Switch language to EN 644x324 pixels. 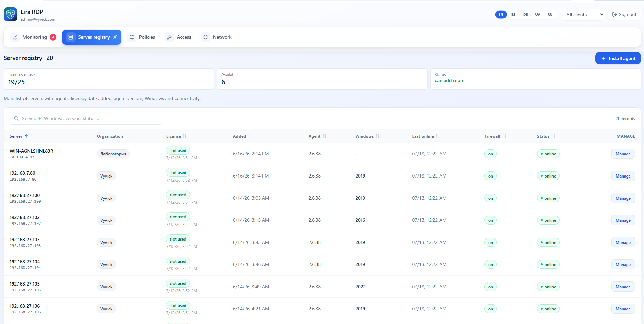(501, 14)
